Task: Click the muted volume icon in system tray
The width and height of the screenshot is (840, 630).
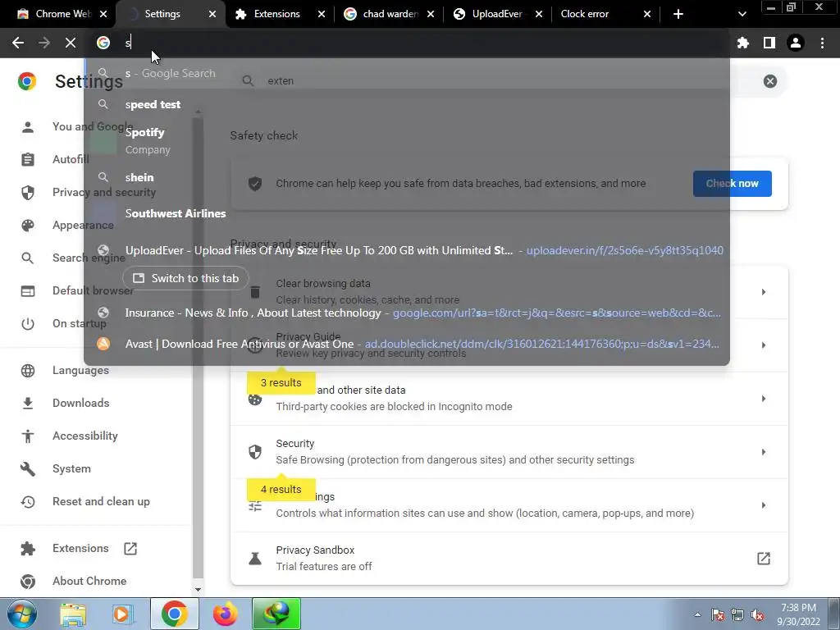Action: [757, 615]
